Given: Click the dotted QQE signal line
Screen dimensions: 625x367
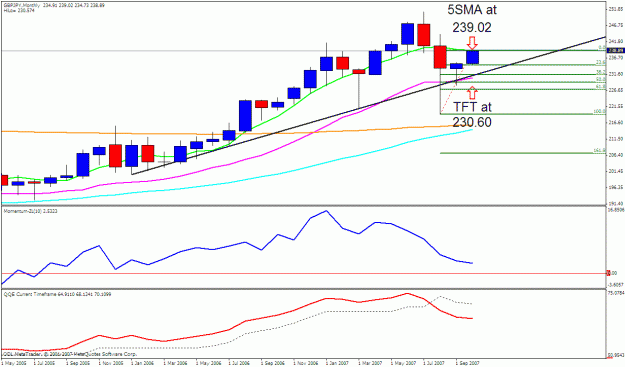Looking at the screenshot, I should coord(279,328).
